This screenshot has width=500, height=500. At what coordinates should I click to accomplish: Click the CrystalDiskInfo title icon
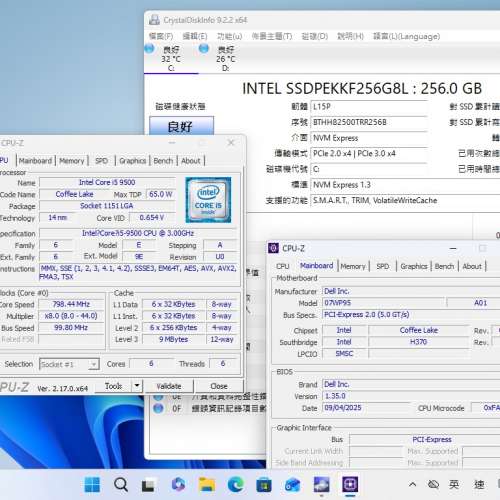click(x=154, y=20)
